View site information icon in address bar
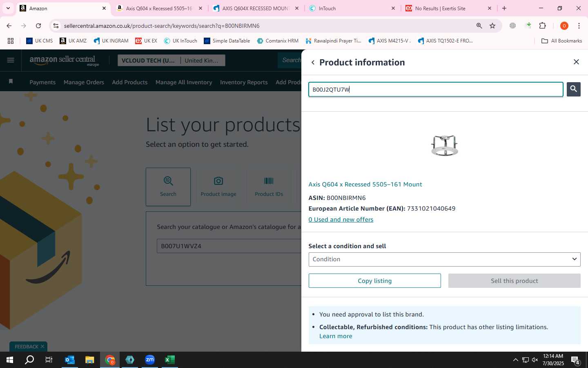This screenshot has height=368, width=588. 56,26
